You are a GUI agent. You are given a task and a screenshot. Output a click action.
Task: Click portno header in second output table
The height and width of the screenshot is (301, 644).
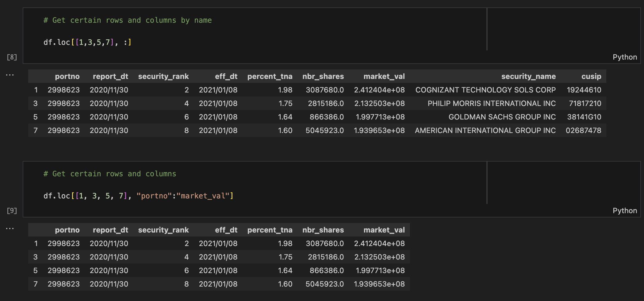67,230
